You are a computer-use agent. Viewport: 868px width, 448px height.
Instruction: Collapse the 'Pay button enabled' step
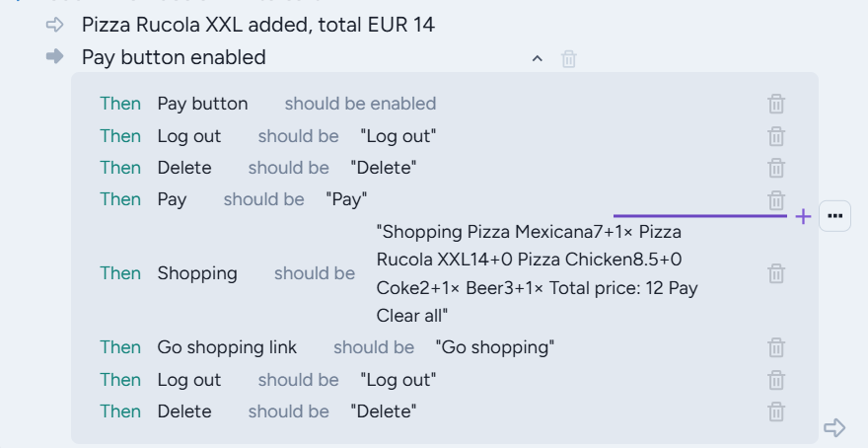tap(538, 59)
